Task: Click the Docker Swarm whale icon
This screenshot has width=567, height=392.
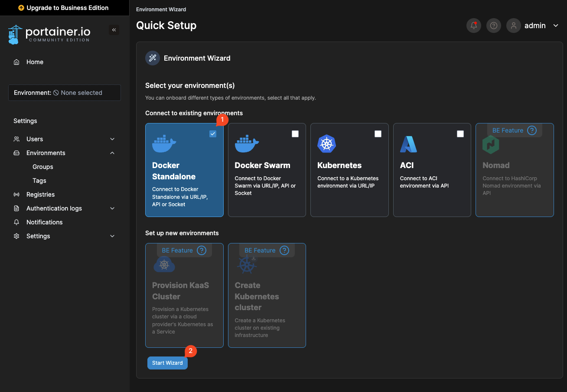Action: click(247, 143)
